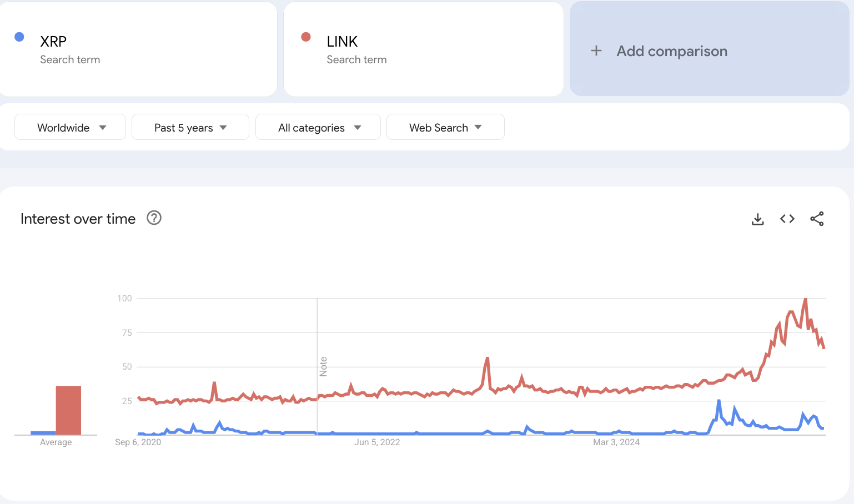Open the Web Search type dropdown
The image size is (854, 504).
[x=445, y=128]
